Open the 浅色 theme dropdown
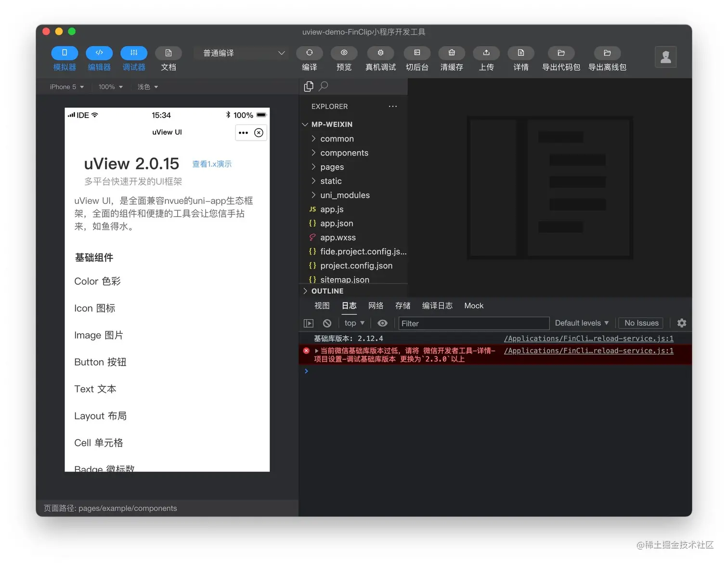This screenshot has height=564, width=728. click(148, 87)
